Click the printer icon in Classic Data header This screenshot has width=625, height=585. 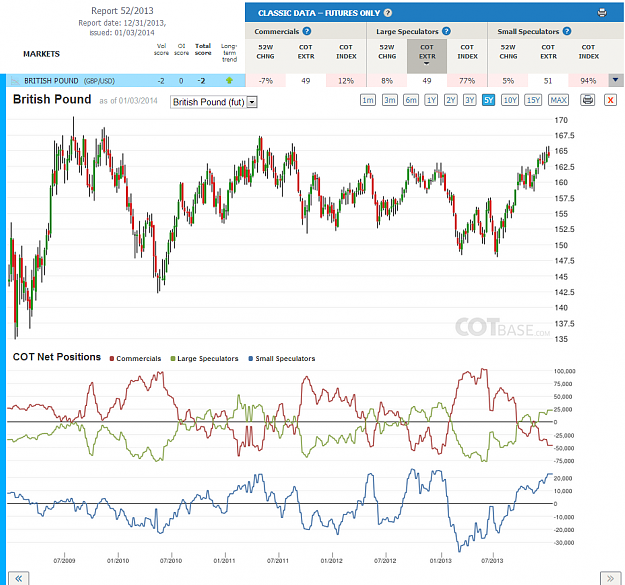(x=602, y=13)
